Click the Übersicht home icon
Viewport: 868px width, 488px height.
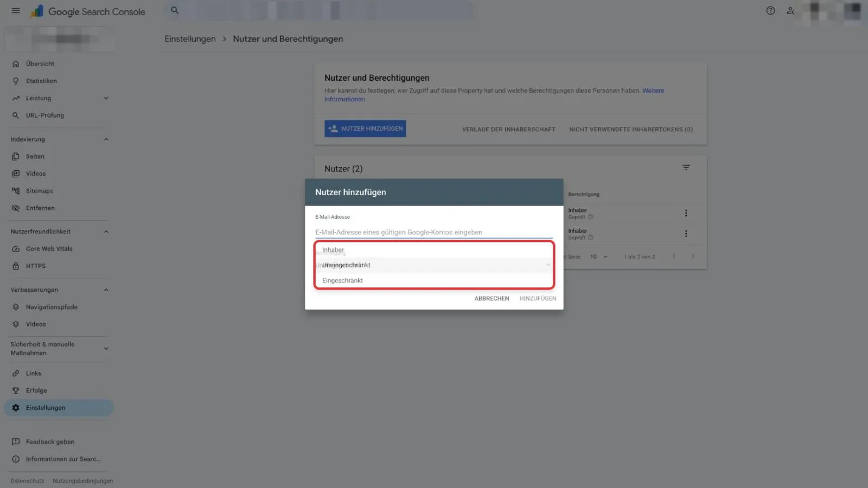point(16,64)
